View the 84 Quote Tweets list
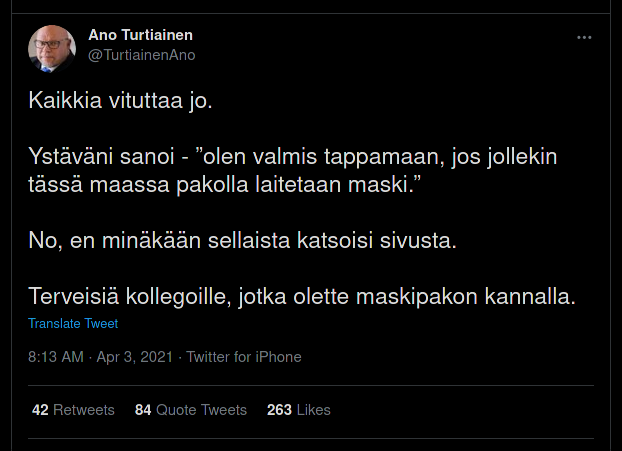This screenshot has height=451, width=622. click(191, 410)
